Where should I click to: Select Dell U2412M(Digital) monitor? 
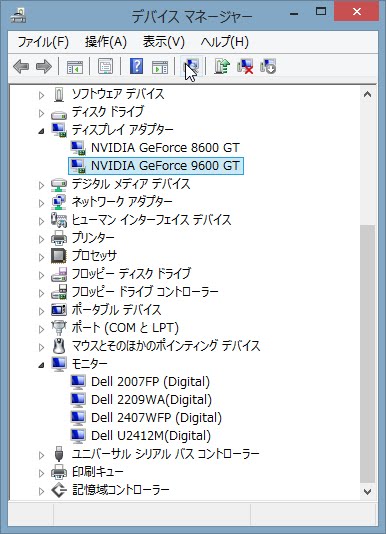coord(151,436)
